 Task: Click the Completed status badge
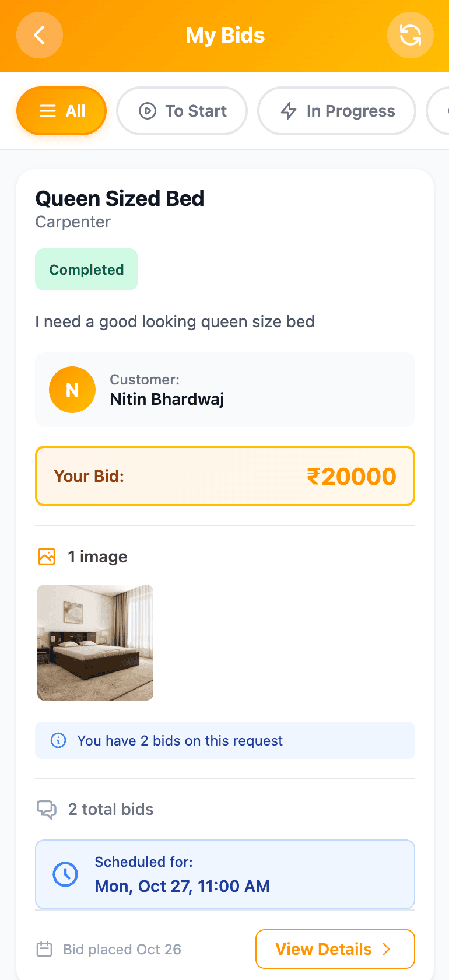86,269
